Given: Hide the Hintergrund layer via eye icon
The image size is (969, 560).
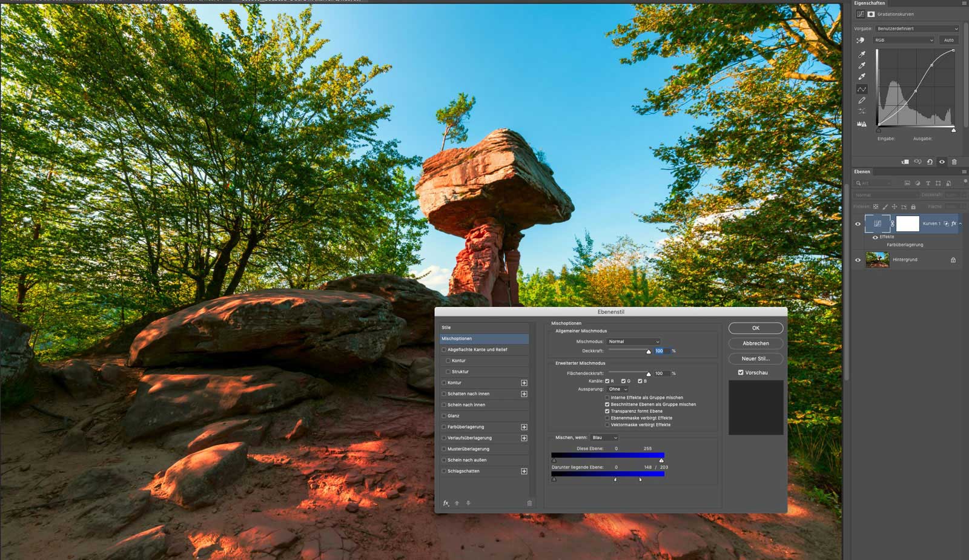Looking at the screenshot, I should (858, 260).
